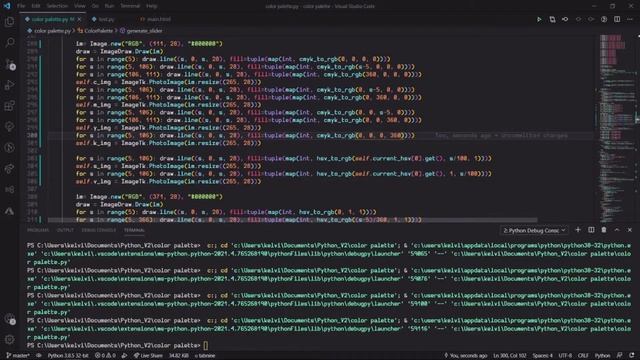Change indentation via Spaces: 4
This screenshot has width=640, height=360.
point(542,356)
